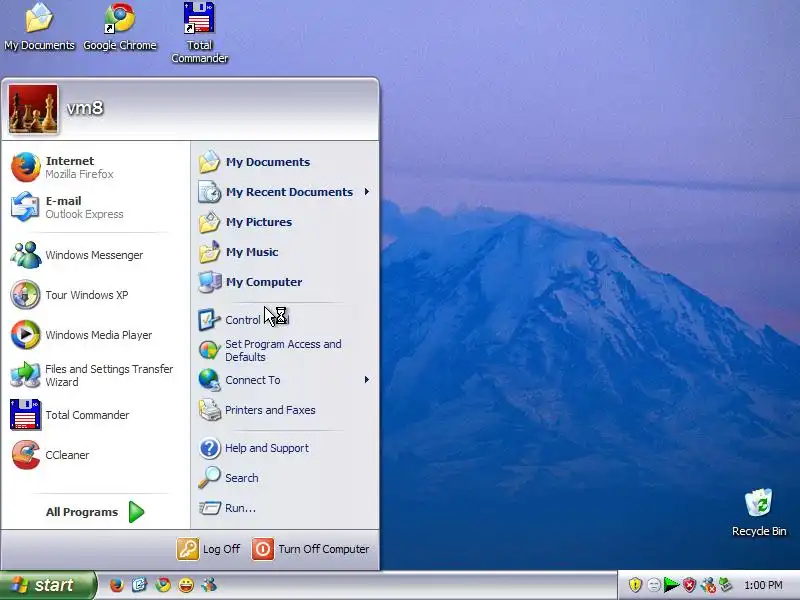
Task: Launch Google Chrome from the desktop
Action: point(120,27)
